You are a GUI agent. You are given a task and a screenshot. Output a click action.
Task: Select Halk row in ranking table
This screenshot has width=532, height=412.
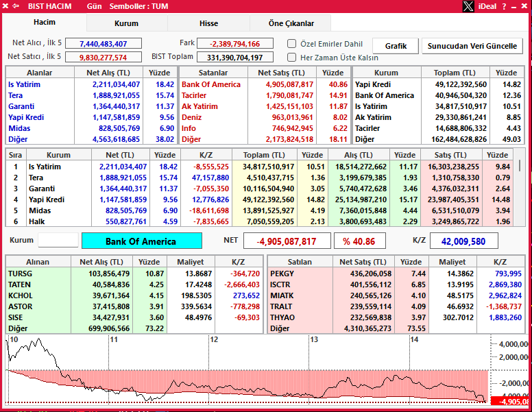tap(259, 221)
